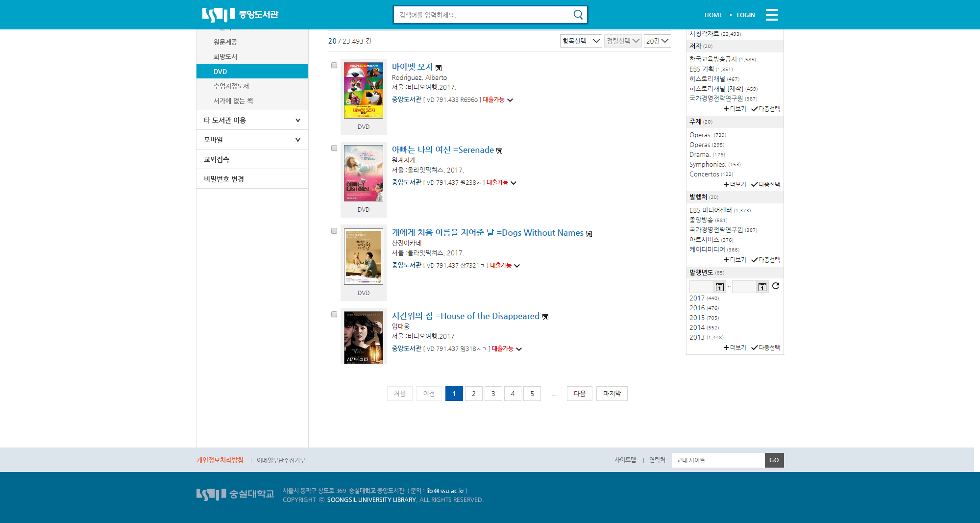Click the library logo in header

pyautogui.click(x=240, y=15)
